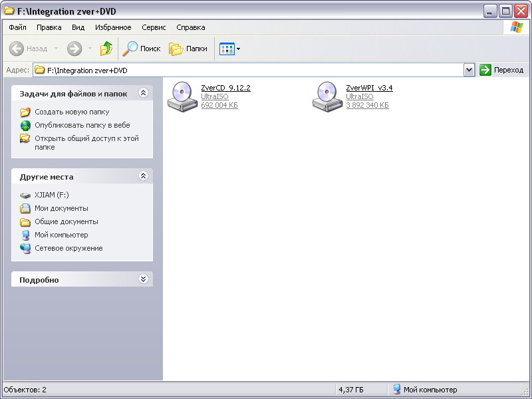532x399 pixels.
Task: Open the Файл menu
Action: tap(18, 27)
